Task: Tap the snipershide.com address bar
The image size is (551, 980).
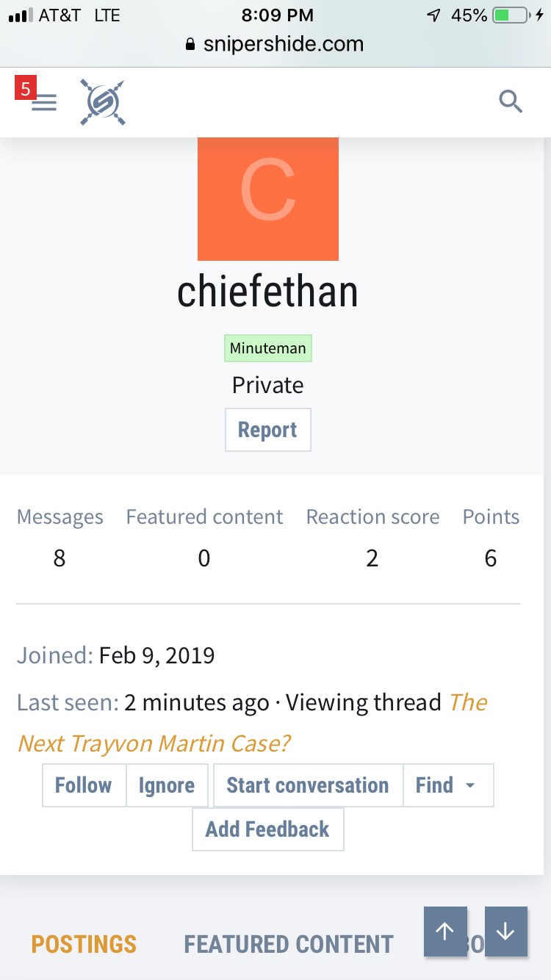Action: click(x=283, y=44)
